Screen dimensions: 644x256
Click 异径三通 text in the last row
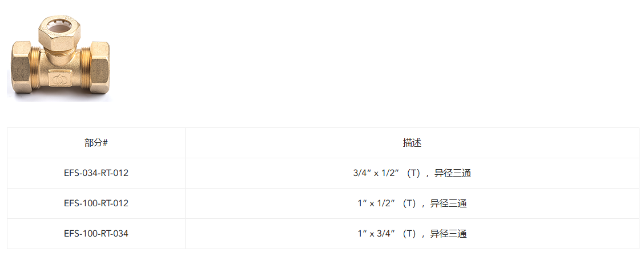[x=449, y=234]
